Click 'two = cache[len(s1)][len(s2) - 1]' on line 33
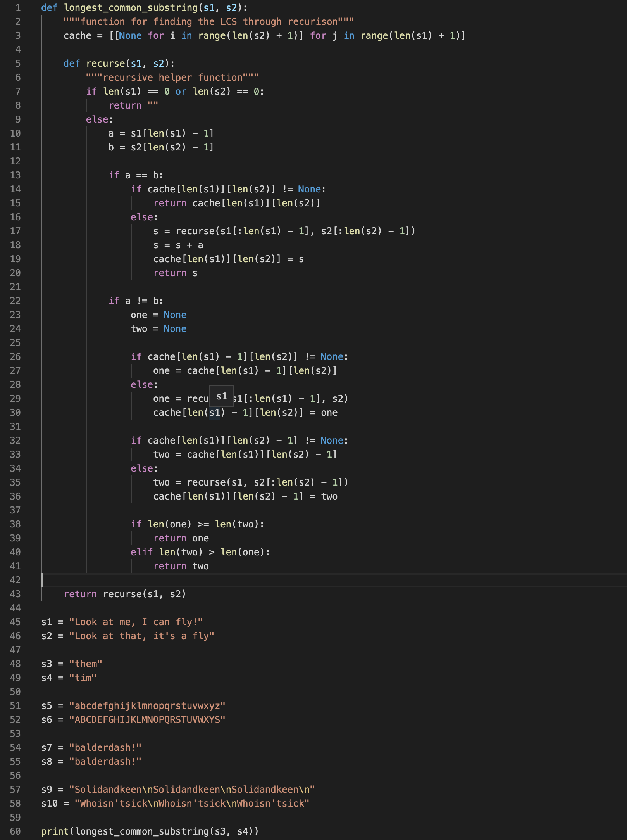Viewport: 627px width, 840px height. [245, 455]
